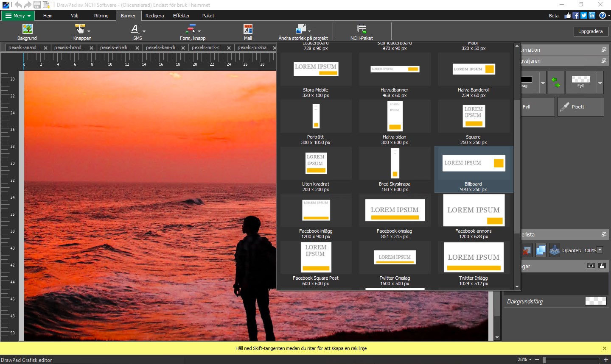Click the Bakgrundsfärg color swatch

click(596, 301)
